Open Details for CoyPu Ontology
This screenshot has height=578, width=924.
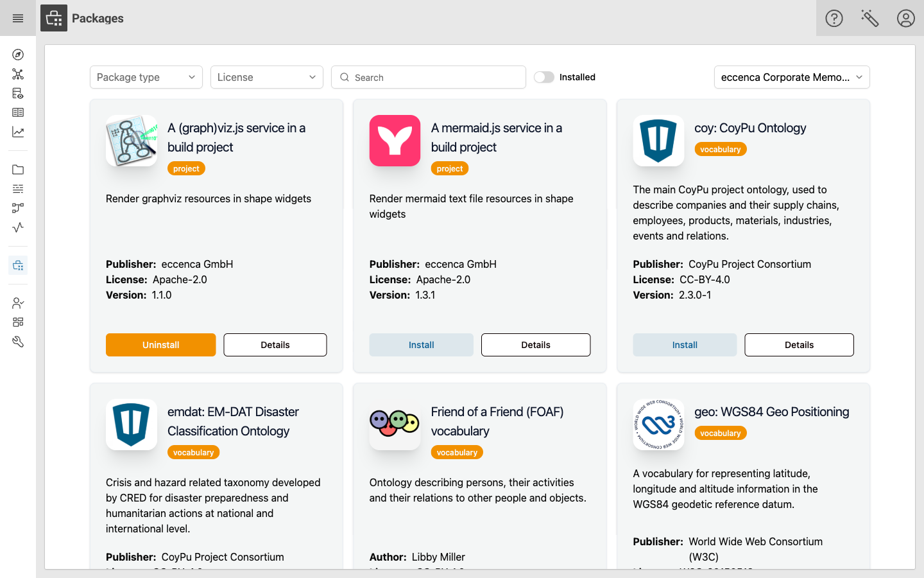[x=800, y=345]
